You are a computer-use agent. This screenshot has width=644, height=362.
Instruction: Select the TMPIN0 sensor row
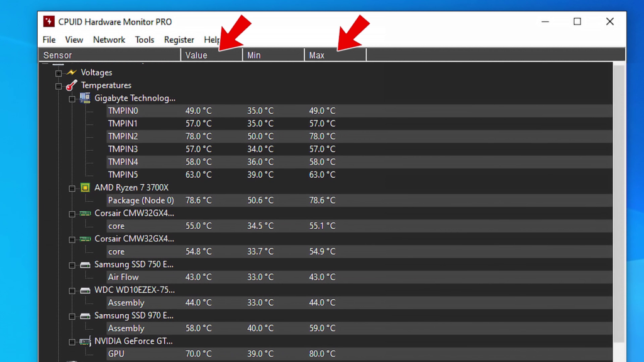[359, 111]
